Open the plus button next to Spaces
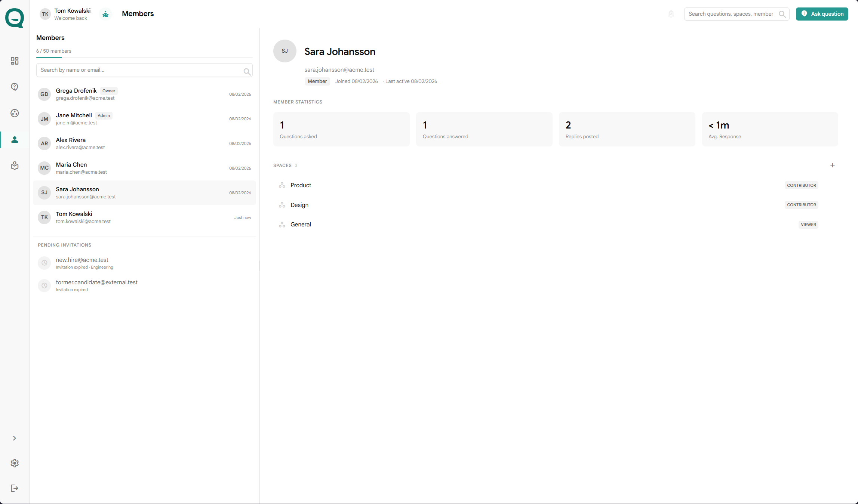 click(833, 165)
